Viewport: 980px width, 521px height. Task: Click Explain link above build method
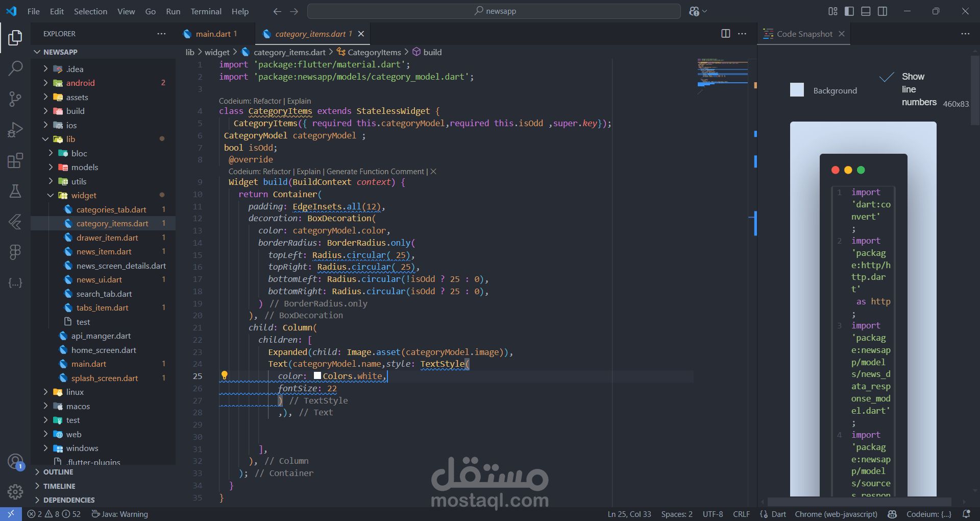point(309,172)
